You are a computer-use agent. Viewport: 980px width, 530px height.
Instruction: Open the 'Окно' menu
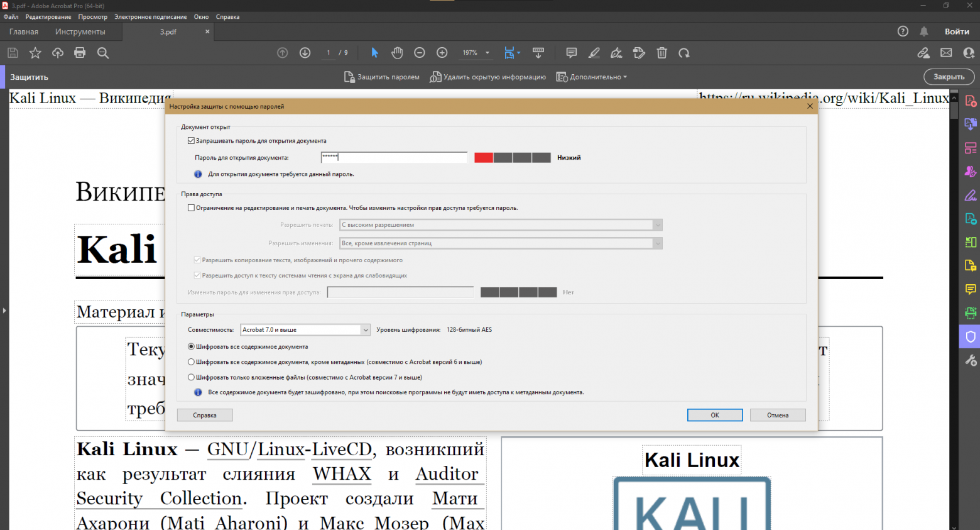coord(201,17)
